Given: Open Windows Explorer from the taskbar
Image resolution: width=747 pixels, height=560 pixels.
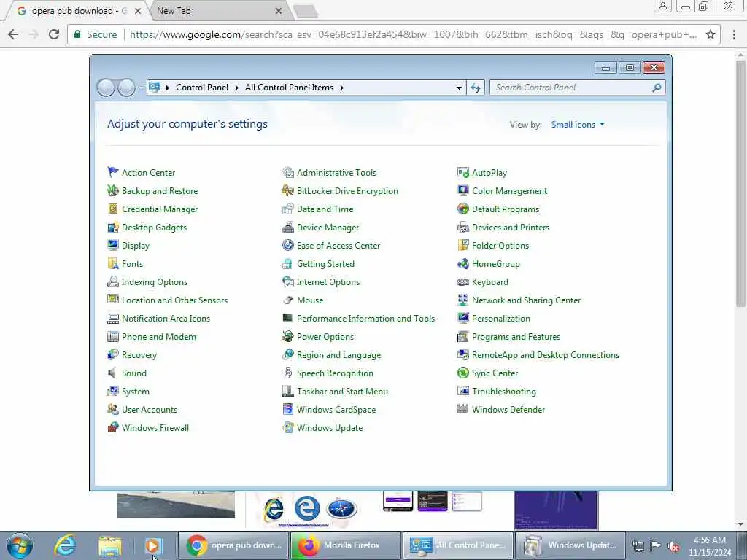Looking at the screenshot, I should pyautogui.click(x=110, y=545).
